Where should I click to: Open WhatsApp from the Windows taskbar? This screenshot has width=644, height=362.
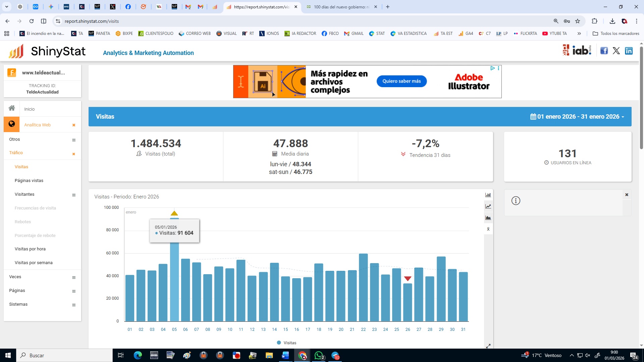coord(319,355)
